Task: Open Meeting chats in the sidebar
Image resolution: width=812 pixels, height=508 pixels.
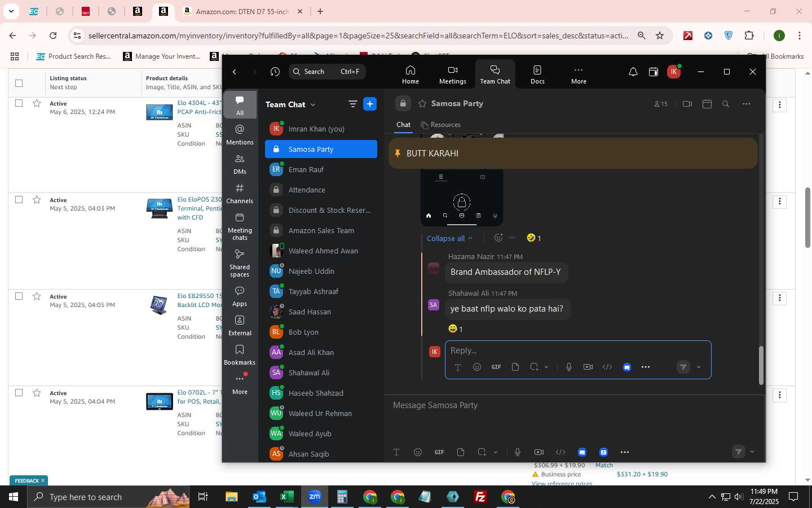Action: coord(240,226)
